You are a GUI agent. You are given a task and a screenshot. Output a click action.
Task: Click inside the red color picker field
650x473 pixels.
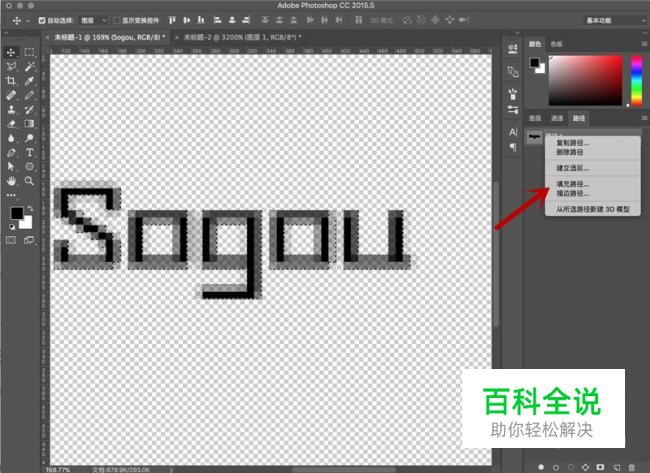pyautogui.click(x=585, y=80)
